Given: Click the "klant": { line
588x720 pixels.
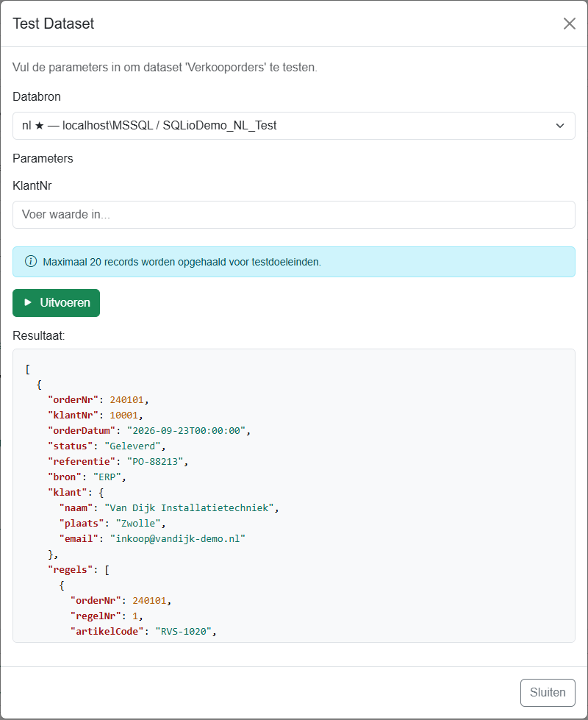Looking at the screenshot, I should point(76,492).
